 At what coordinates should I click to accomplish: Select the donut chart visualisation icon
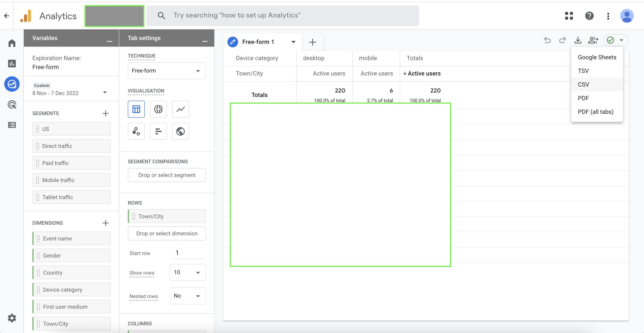[158, 109]
